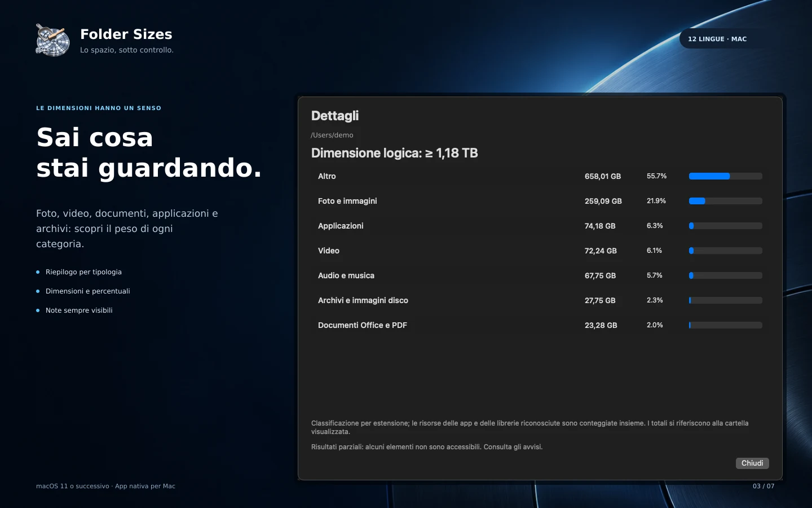
Task: Click the 27,75 GB size value
Action: pos(600,300)
